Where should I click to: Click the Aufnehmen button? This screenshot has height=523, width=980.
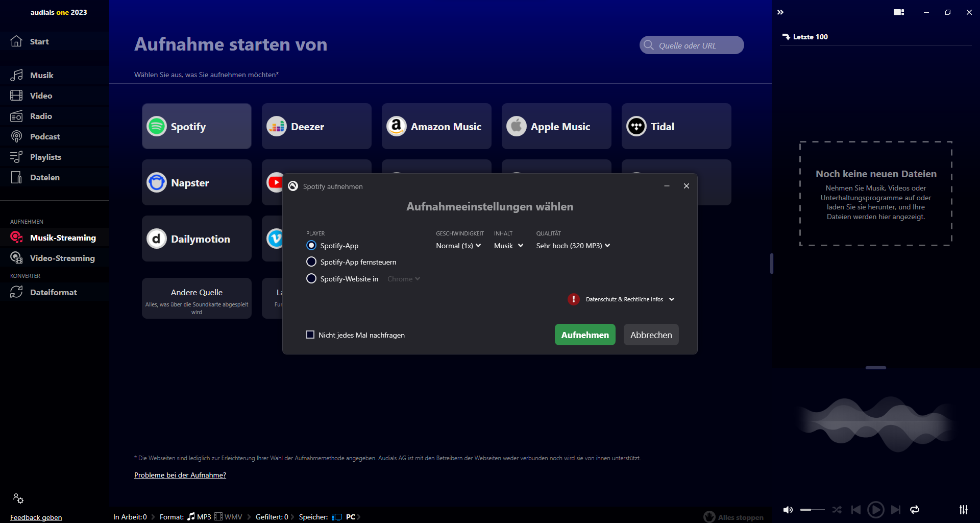585,335
